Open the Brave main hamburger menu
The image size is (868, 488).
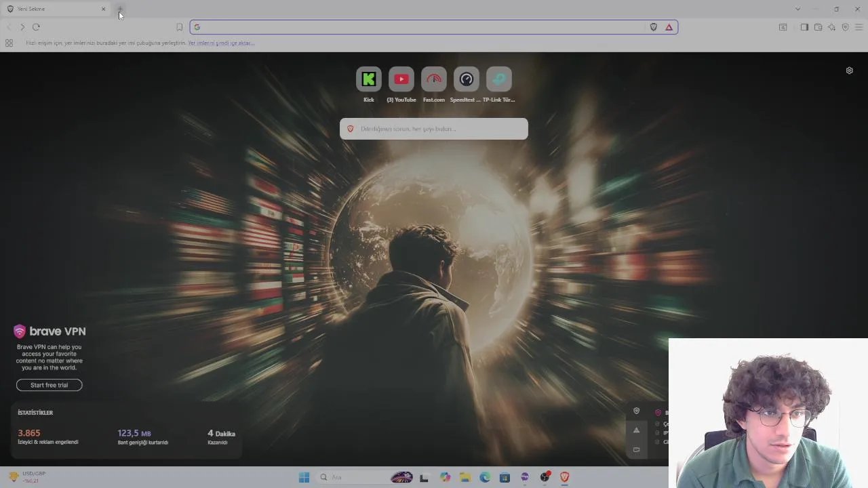pos(859,27)
